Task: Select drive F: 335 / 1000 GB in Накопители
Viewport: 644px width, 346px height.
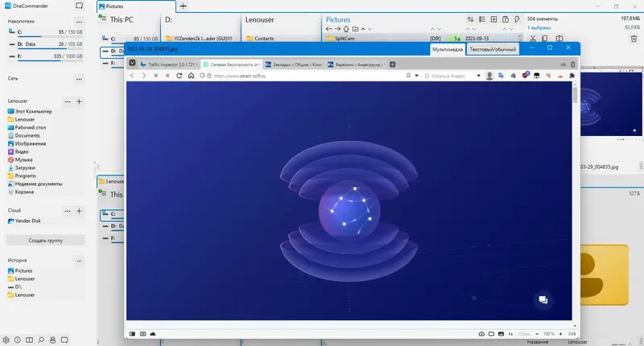Action: pyautogui.click(x=46, y=56)
